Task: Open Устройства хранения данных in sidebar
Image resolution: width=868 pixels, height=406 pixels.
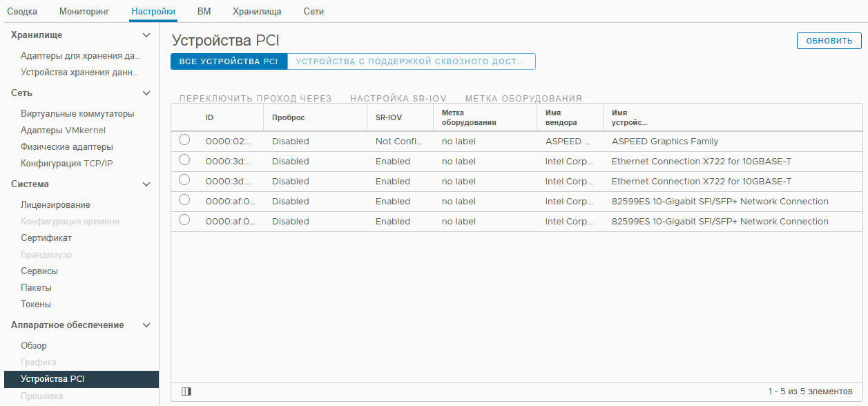Action: point(79,72)
